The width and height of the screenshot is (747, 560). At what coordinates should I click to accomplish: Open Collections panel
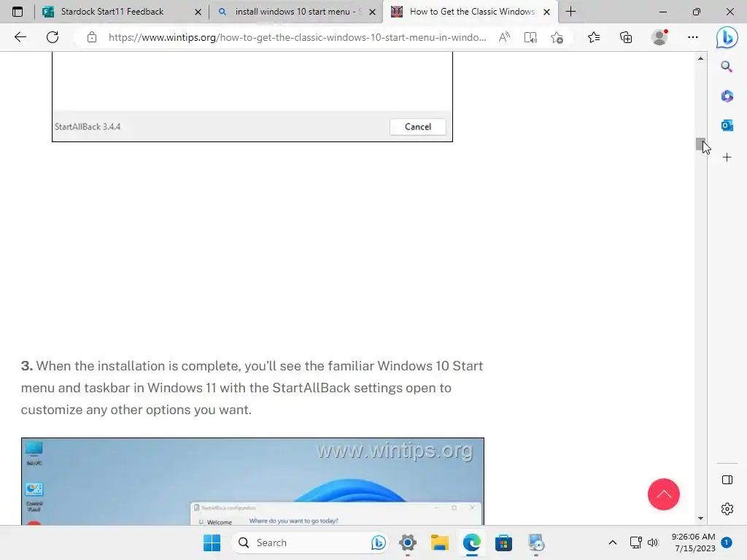pos(626,37)
